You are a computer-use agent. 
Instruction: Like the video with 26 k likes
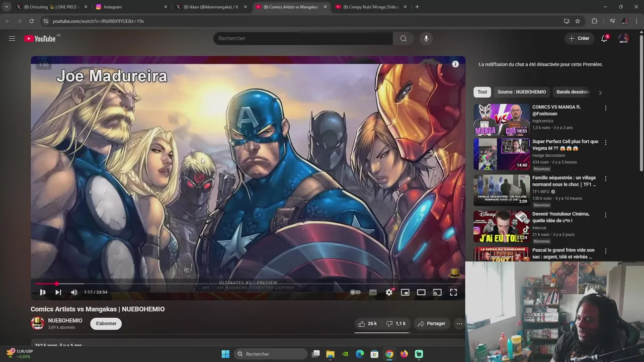pos(367,324)
